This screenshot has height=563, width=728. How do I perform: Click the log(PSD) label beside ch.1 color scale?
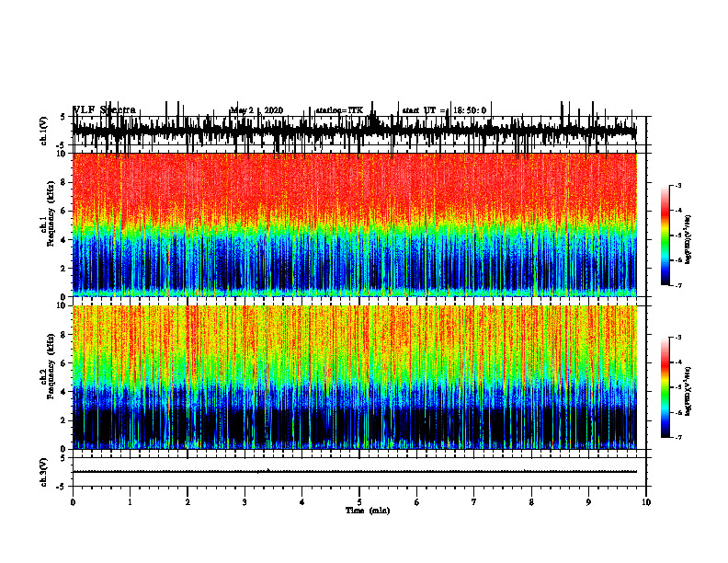(688, 240)
